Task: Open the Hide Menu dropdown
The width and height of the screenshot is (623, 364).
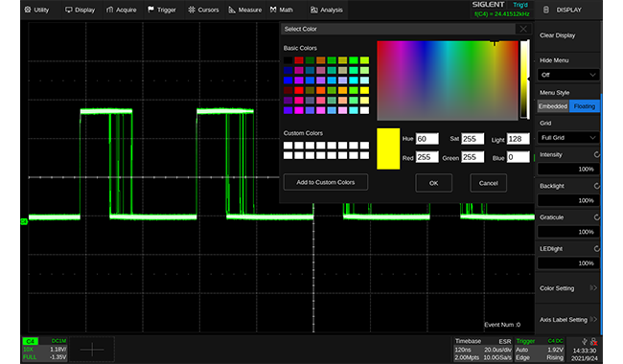Action: 568,75
